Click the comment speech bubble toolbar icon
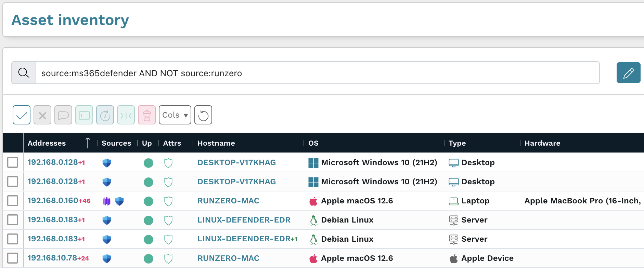Viewport: 644px width, 268px height. click(63, 115)
